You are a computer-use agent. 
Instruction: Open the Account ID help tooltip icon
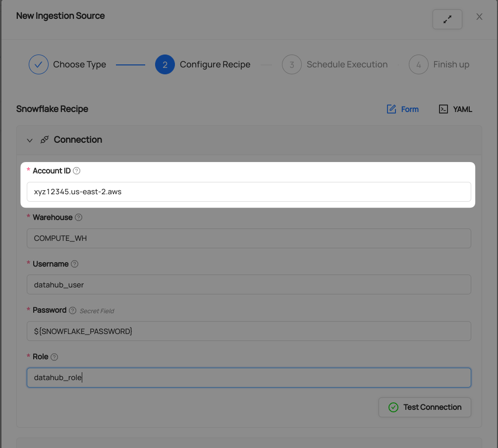pos(76,171)
